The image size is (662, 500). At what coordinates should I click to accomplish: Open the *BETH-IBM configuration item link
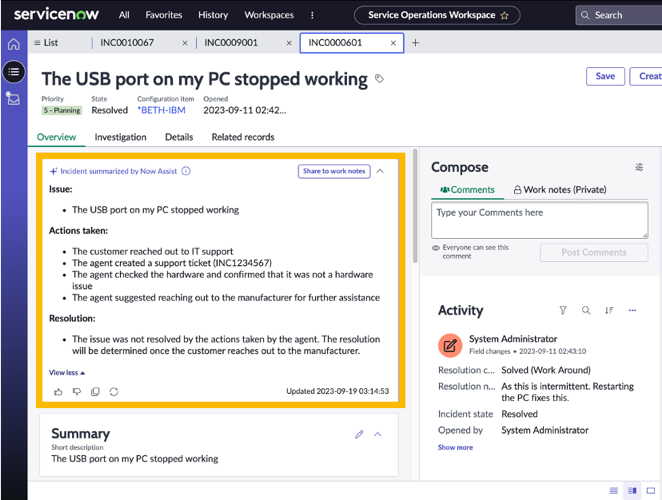[x=161, y=110]
